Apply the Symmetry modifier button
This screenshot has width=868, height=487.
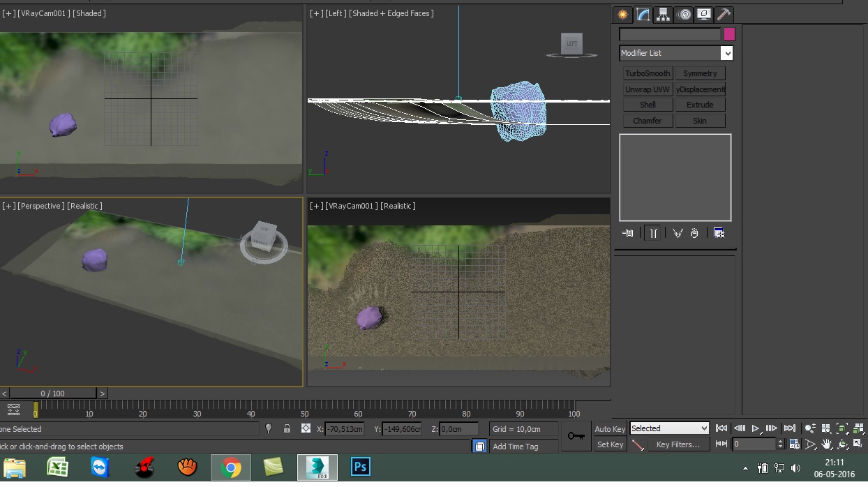[700, 73]
